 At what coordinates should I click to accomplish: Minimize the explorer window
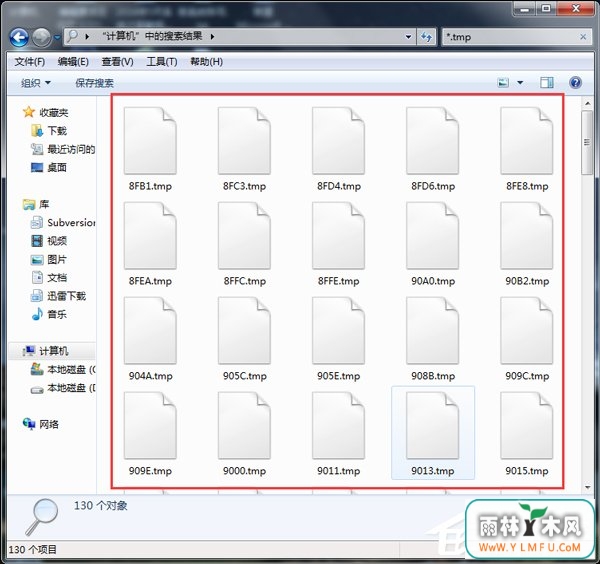click(x=525, y=8)
